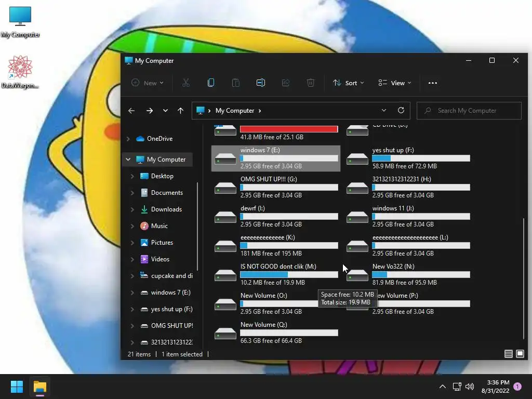
Task: Expand the Documents tree node
Action: tap(132, 193)
